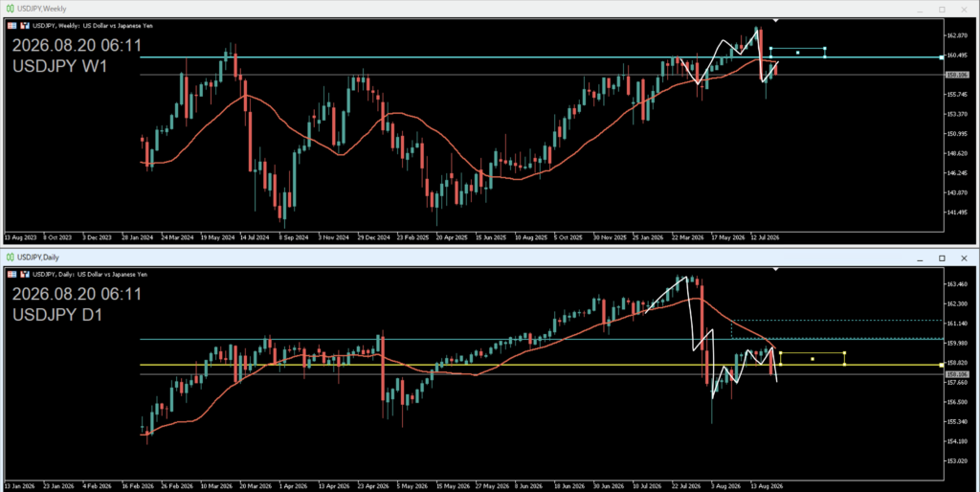
Task: Click 153.020 on Daily price scale
Action: 957,461
